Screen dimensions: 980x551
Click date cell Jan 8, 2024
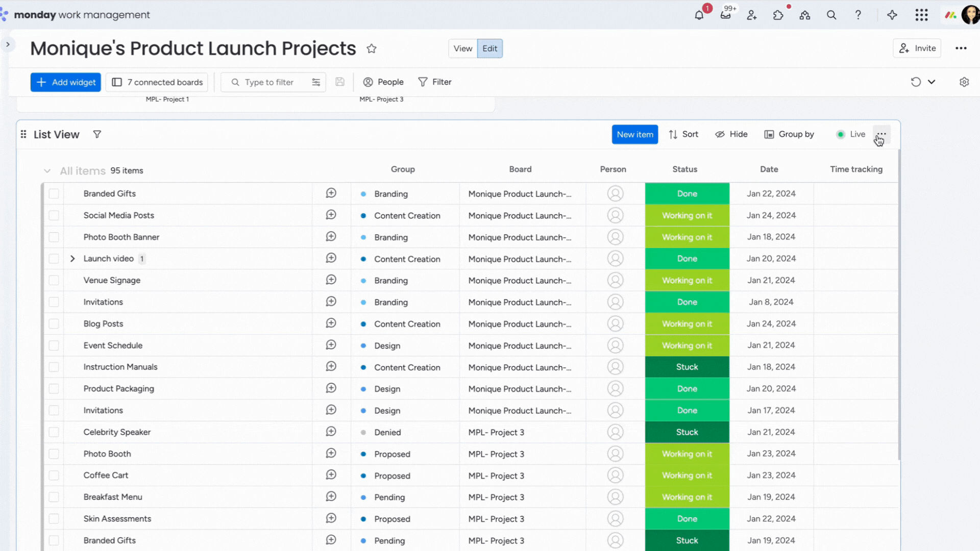click(771, 302)
